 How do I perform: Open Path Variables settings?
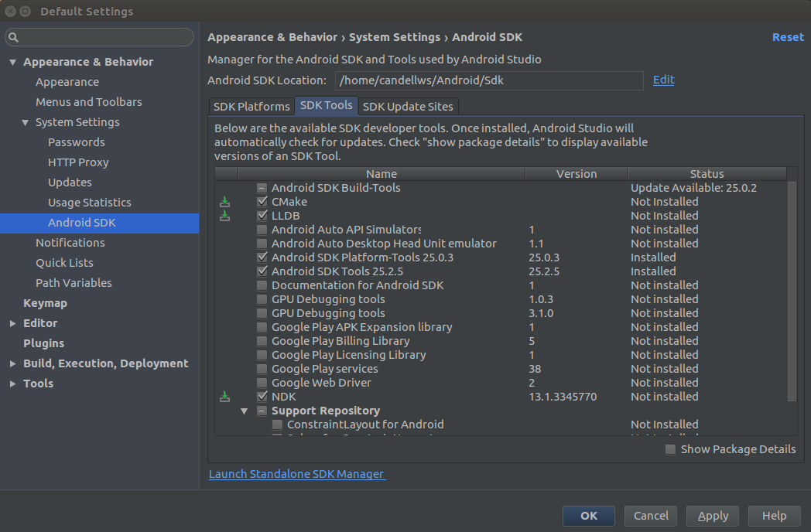click(74, 283)
